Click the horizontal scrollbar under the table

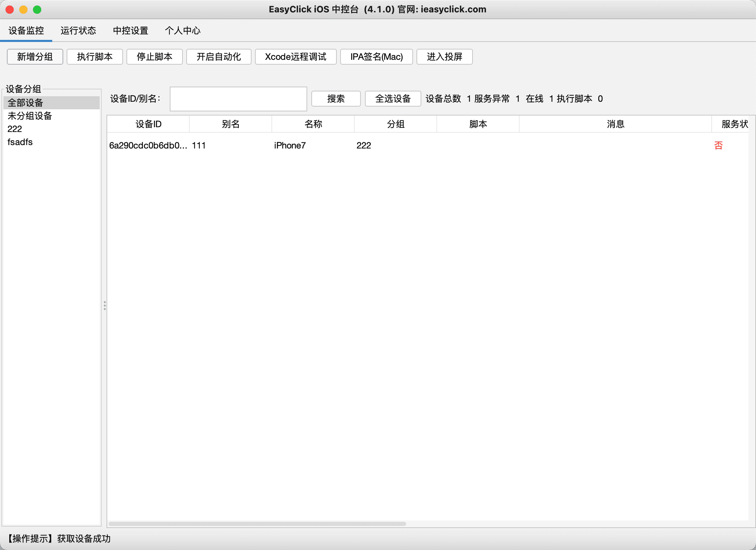(257, 524)
